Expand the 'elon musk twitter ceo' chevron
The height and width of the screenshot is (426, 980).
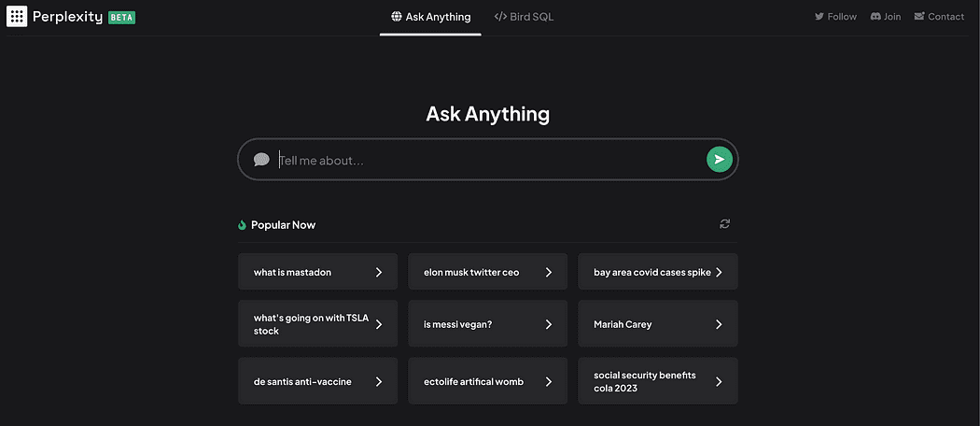point(549,272)
